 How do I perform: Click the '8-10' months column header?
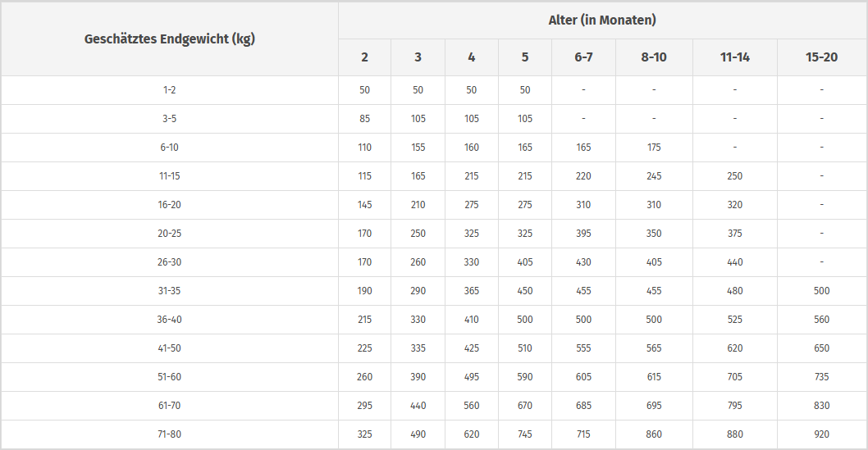[654, 57]
